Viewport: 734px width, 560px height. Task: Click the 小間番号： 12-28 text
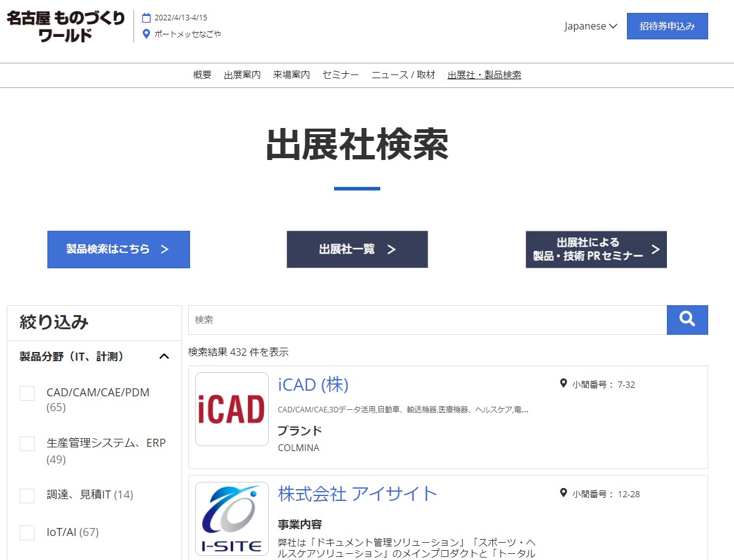click(606, 494)
